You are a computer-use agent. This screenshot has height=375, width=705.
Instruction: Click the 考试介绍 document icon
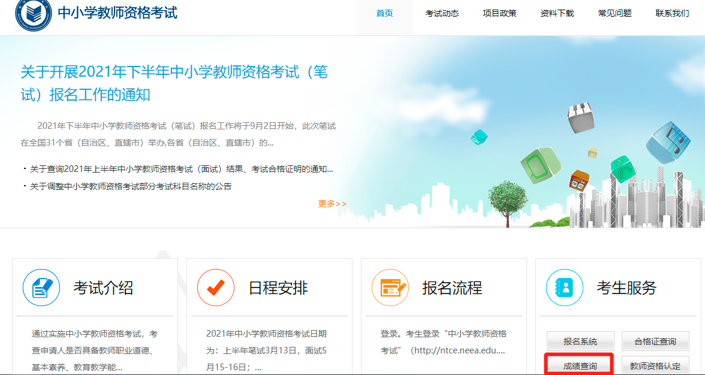click(41, 288)
